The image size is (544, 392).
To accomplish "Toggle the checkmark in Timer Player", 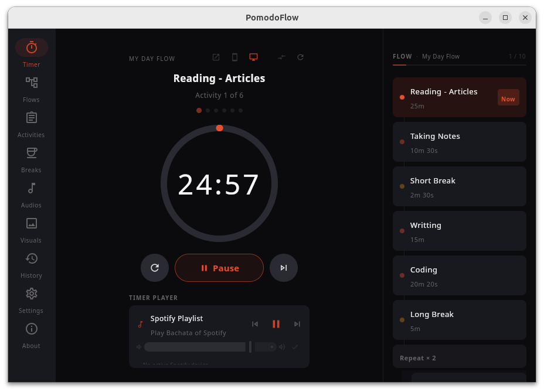I will point(294,346).
